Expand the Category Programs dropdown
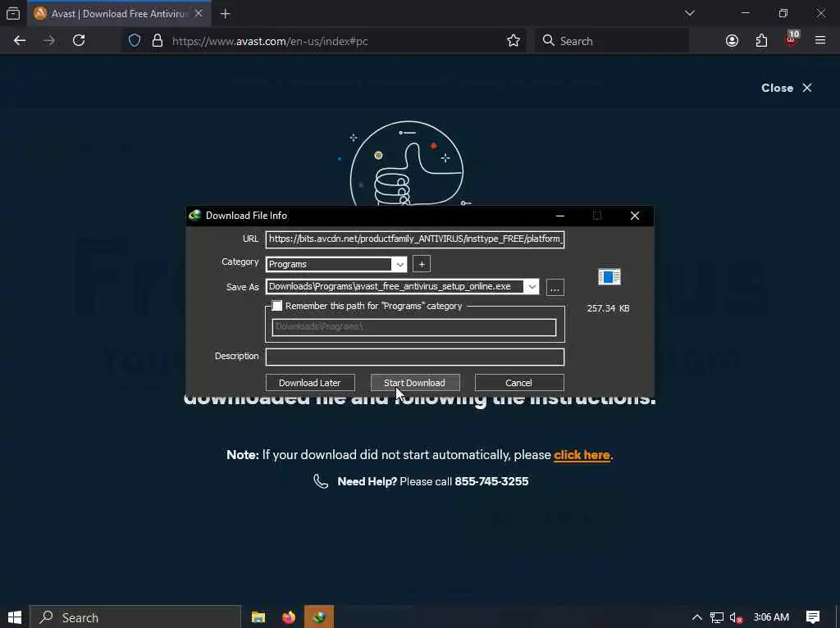 tap(399, 265)
